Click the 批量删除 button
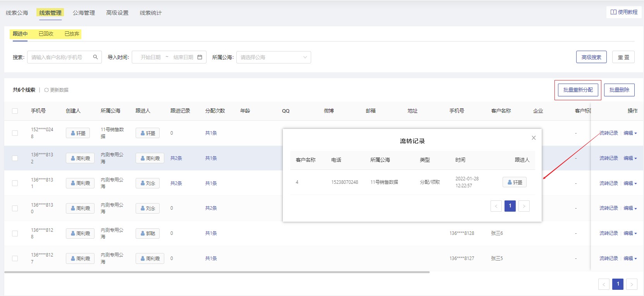The height and width of the screenshot is (296, 644). [x=619, y=90]
